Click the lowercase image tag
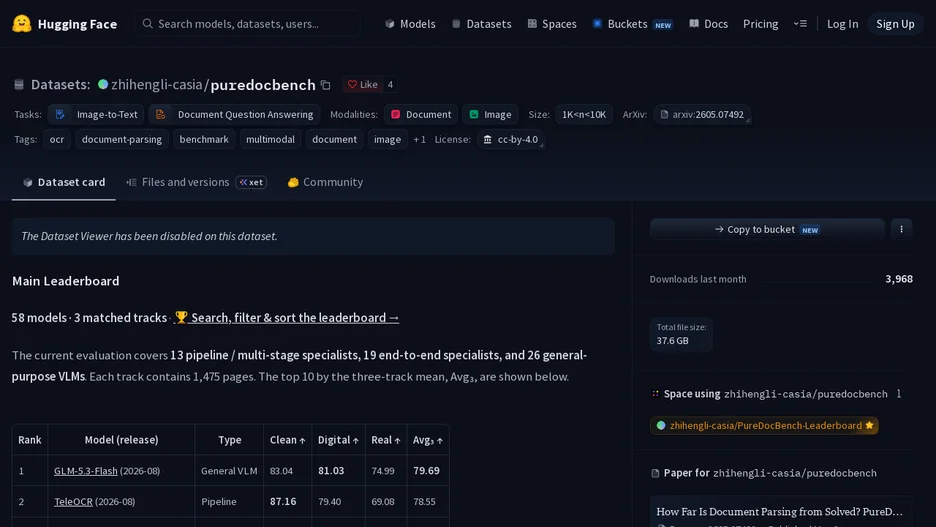 point(387,140)
